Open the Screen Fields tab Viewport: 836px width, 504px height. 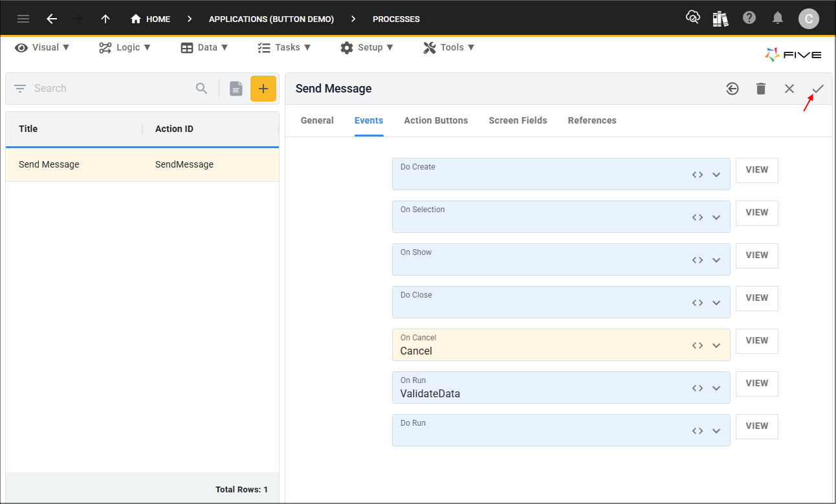pyautogui.click(x=518, y=120)
